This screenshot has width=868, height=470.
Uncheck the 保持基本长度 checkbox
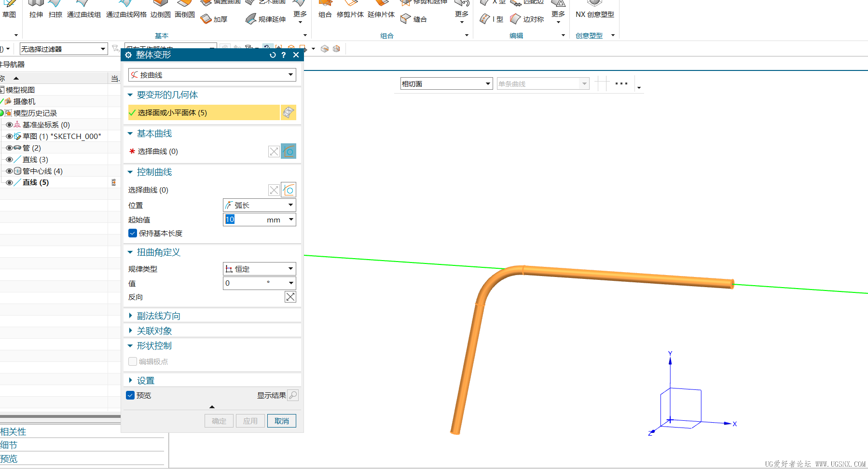pyautogui.click(x=133, y=234)
